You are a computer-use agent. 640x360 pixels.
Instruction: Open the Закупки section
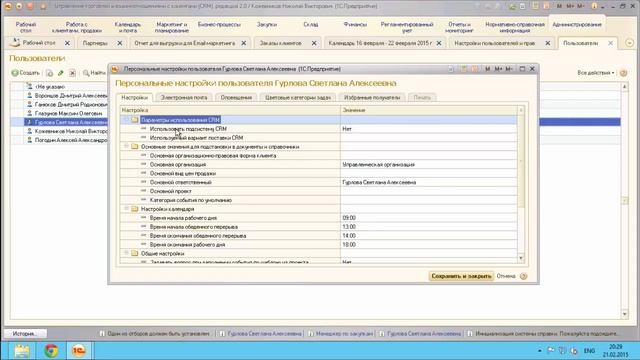(x=267, y=24)
